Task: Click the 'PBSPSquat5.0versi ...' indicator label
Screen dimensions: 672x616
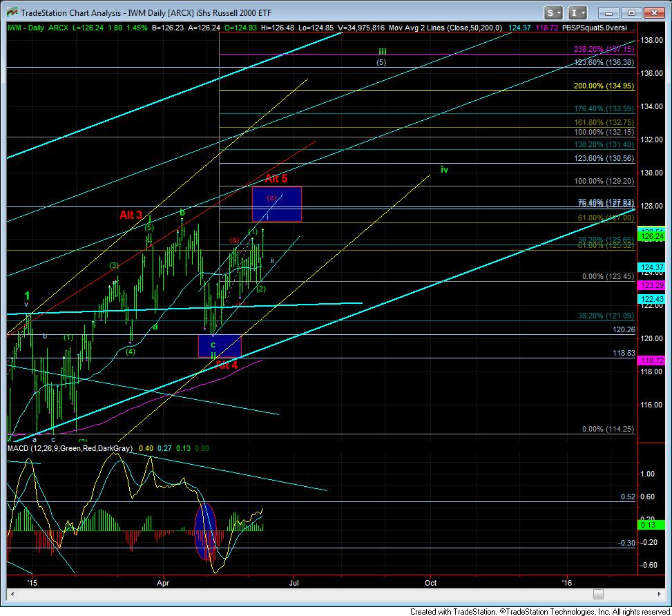Action: 599,28
